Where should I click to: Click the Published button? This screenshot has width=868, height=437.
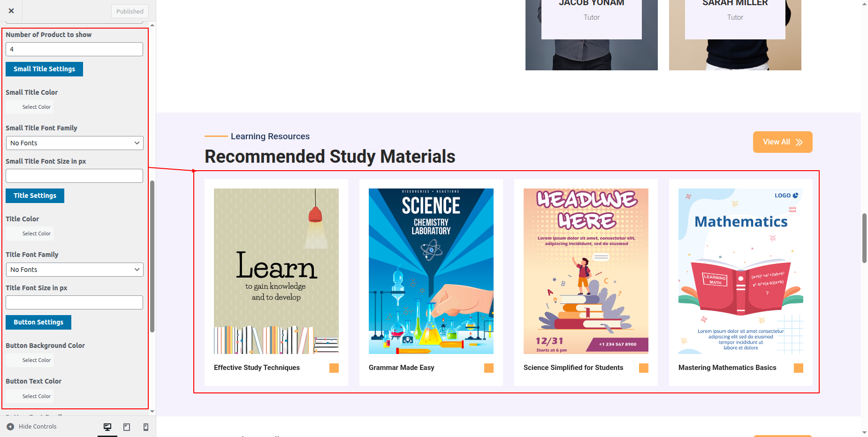point(130,11)
